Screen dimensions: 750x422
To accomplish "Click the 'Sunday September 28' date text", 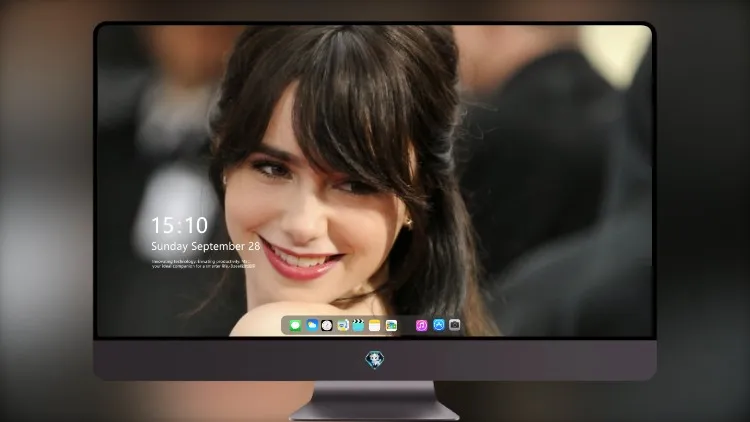I will (x=206, y=246).
